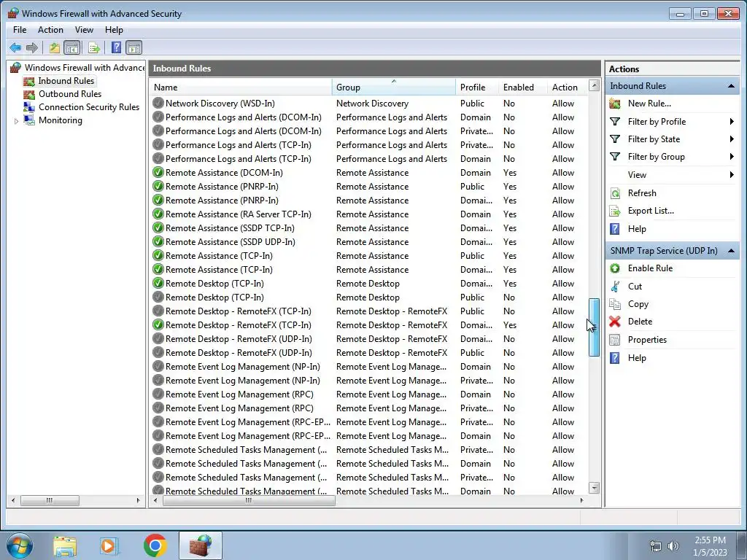
Task: Click the Outbound Rules tree icon
Action: pos(29,94)
